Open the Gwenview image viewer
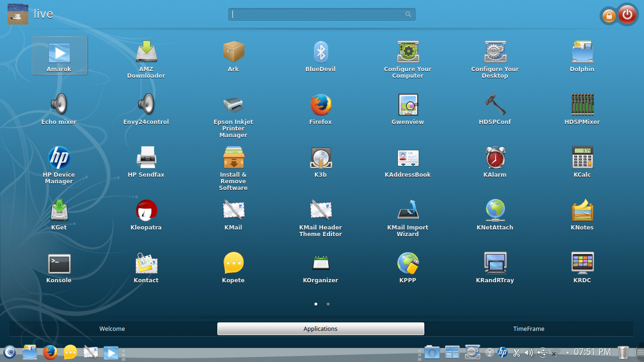This screenshot has height=362, width=644. [408, 108]
